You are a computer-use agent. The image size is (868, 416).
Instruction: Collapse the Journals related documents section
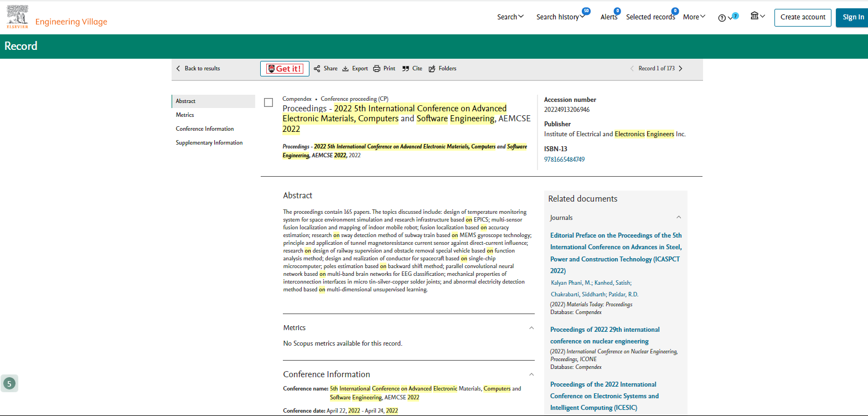point(679,218)
